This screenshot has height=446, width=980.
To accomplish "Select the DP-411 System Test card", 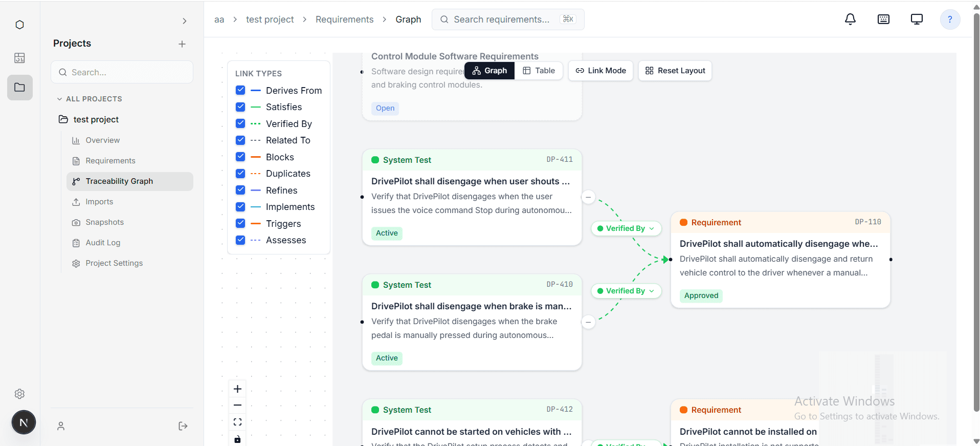I will pyautogui.click(x=472, y=197).
